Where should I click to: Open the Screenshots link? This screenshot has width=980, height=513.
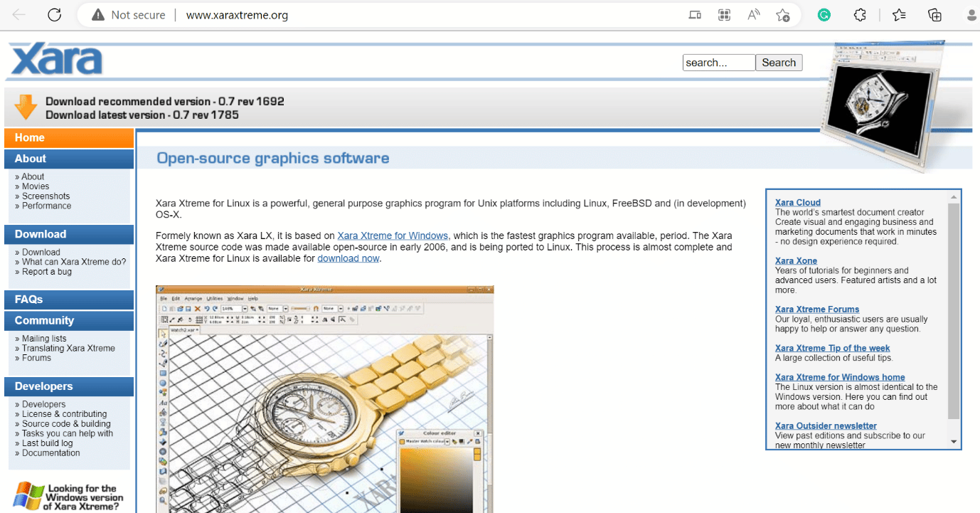[46, 196]
